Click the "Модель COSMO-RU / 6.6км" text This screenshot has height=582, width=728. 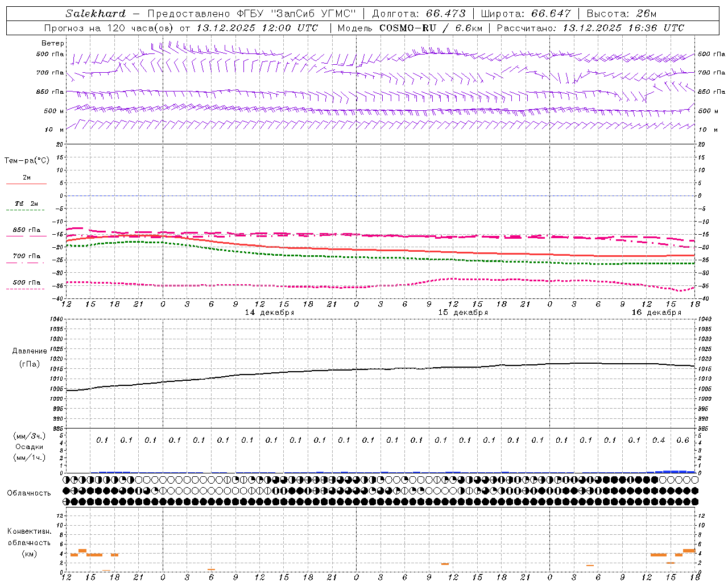coord(409,28)
